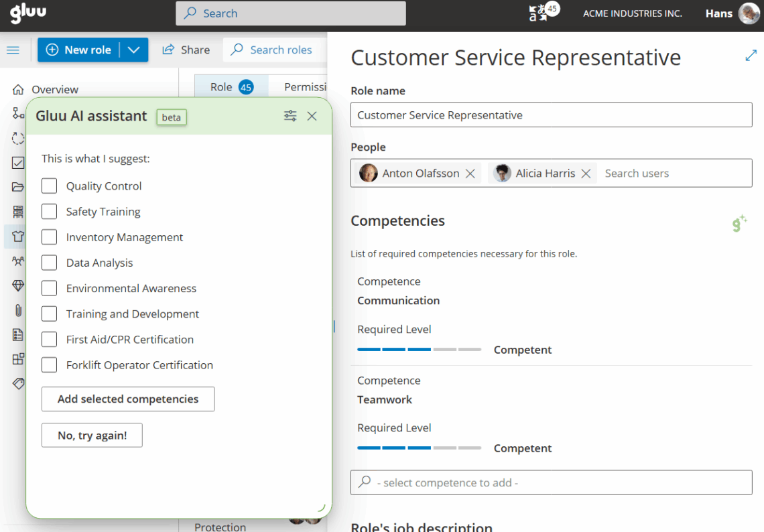Close the Gluu AI assistant panel
The width and height of the screenshot is (764, 532).
pos(312,116)
